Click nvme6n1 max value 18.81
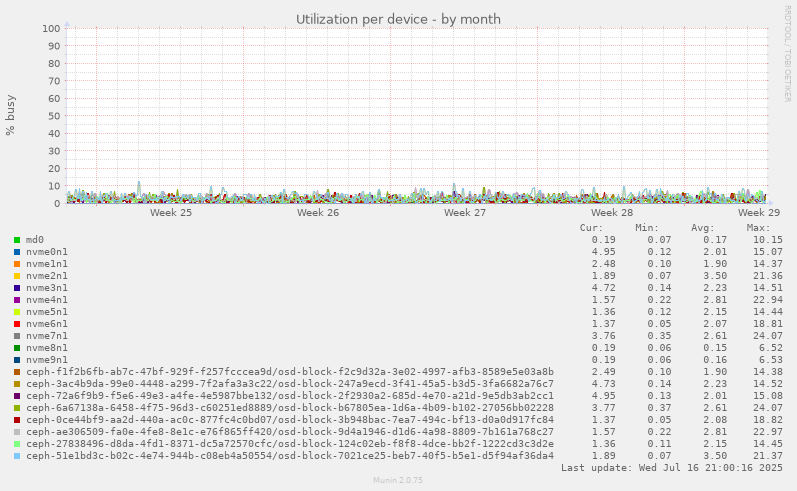797x491 pixels. click(x=768, y=324)
